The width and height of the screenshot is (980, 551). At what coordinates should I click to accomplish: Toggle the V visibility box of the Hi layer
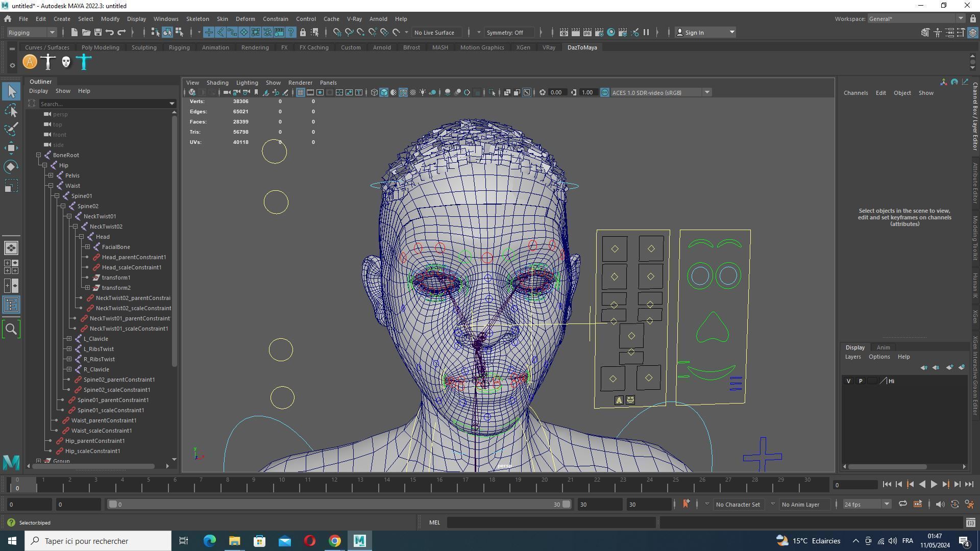(x=849, y=381)
